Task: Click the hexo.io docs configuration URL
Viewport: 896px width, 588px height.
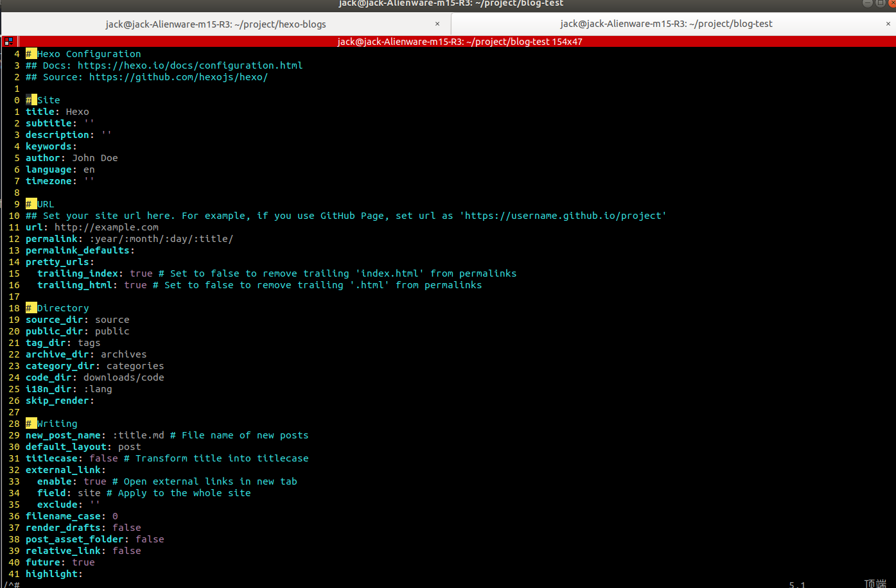Action: coord(190,65)
